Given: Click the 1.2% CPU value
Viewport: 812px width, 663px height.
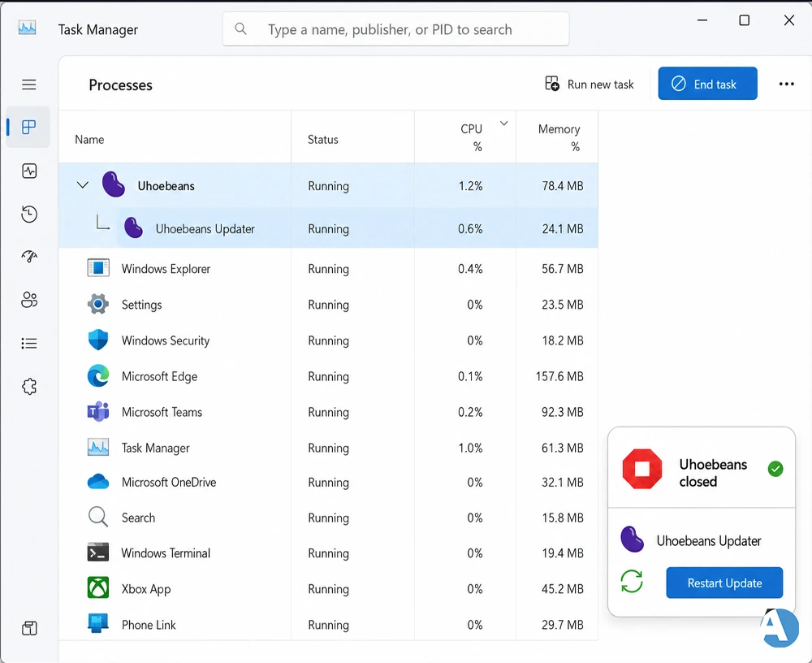Looking at the screenshot, I should tap(470, 185).
